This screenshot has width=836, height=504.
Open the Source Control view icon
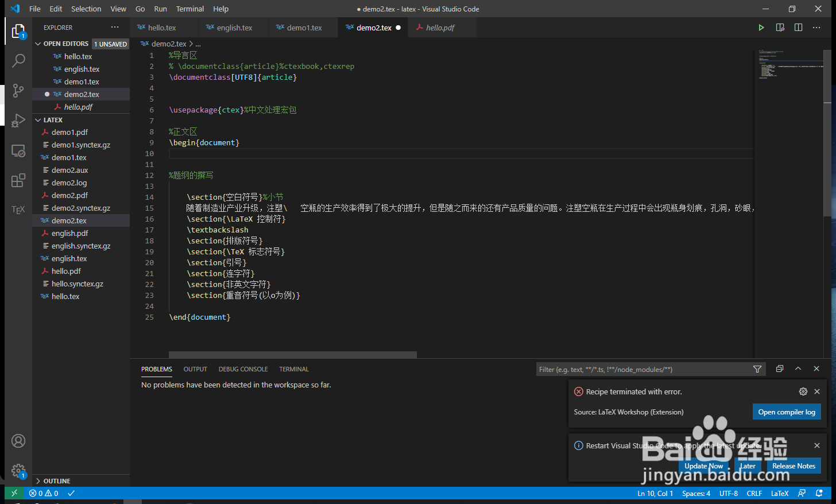18,91
